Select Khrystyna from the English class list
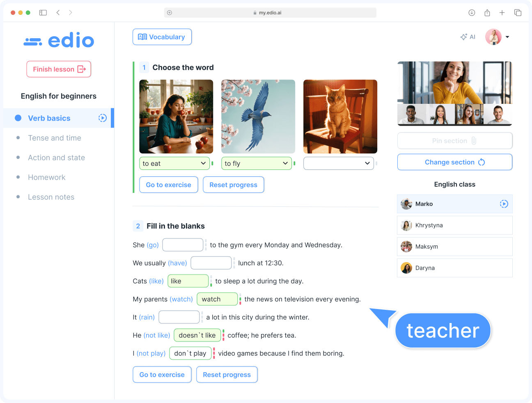This screenshot has width=532, height=403. tap(454, 225)
